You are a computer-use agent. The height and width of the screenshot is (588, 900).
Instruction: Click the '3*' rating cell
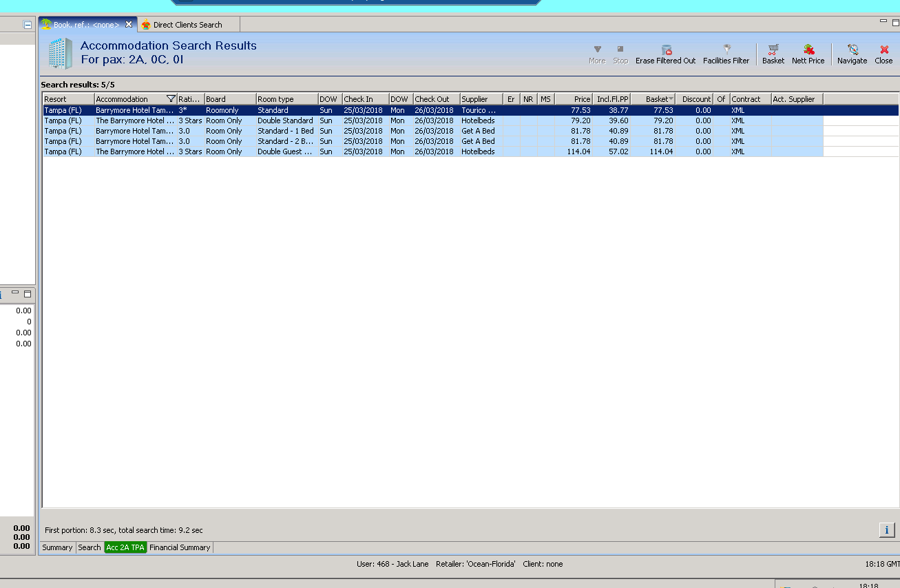tap(182, 110)
